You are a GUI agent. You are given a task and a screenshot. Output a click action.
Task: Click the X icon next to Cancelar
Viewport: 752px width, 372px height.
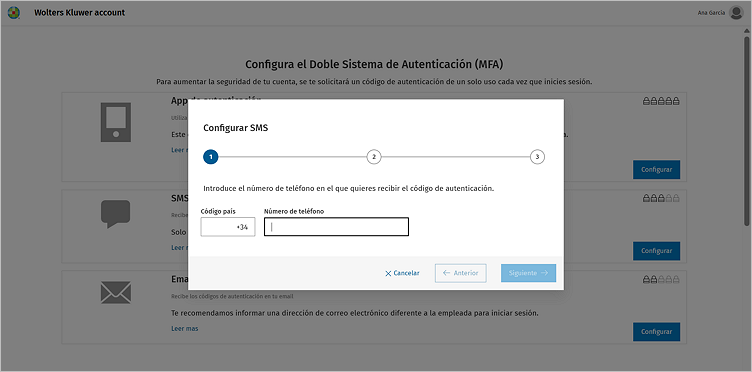click(388, 273)
